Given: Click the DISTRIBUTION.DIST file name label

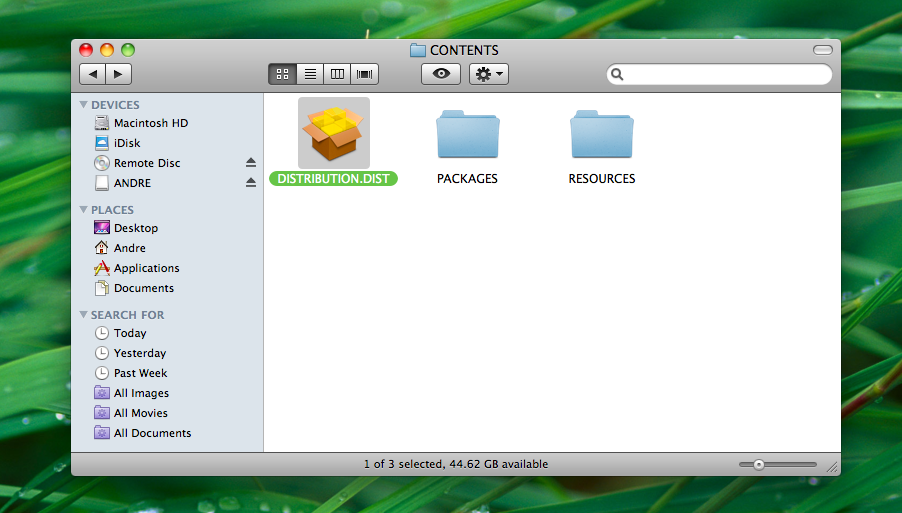Looking at the screenshot, I should [334, 179].
